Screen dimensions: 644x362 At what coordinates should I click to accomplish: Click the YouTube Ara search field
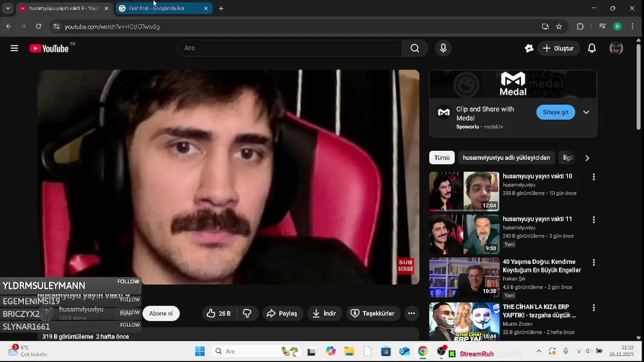coord(290,48)
